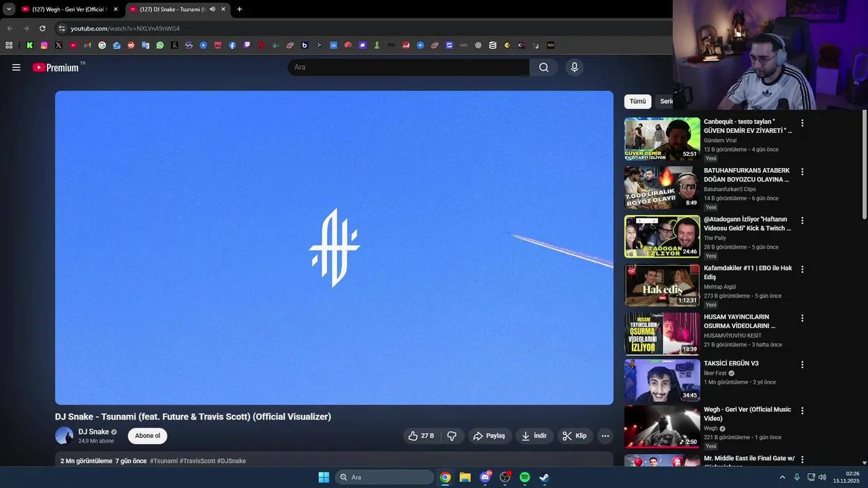
Task: Open the Reddit bookmark
Action: [x=131, y=45]
